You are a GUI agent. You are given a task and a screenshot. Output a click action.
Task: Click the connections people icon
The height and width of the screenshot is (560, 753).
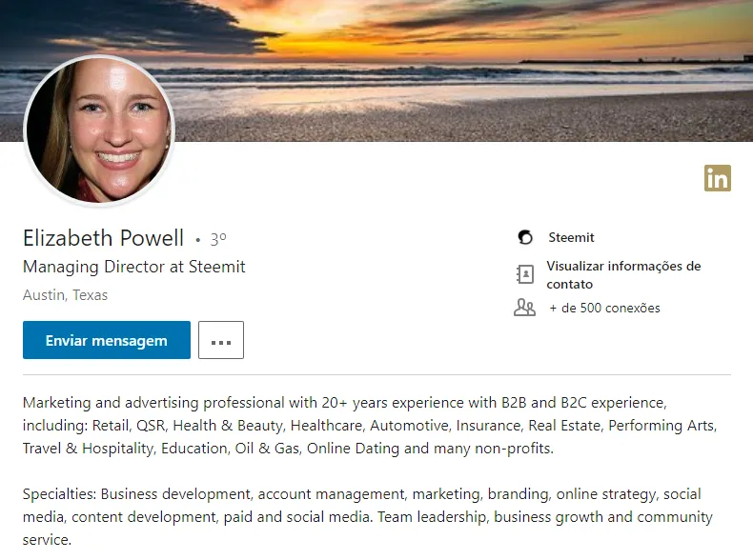524,308
